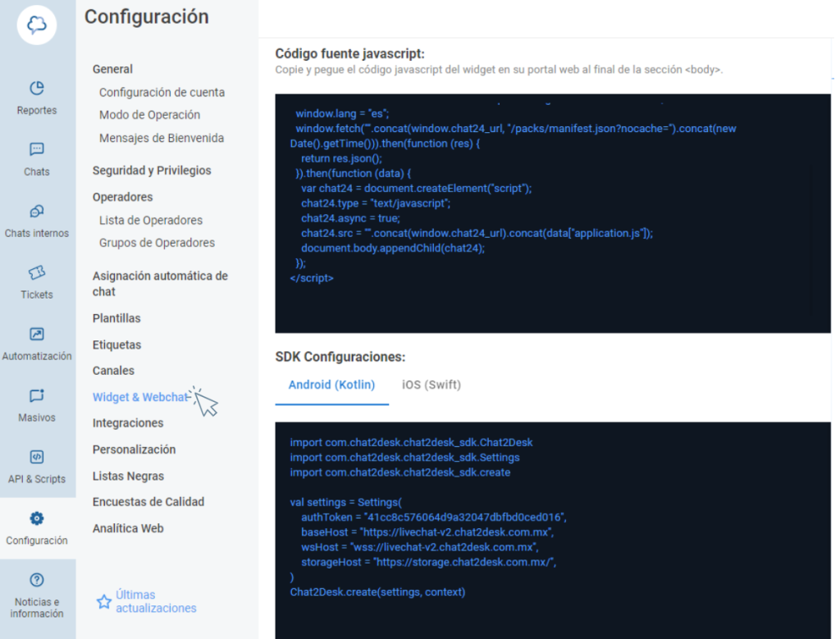Open the Tickets section

click(36, 283)
